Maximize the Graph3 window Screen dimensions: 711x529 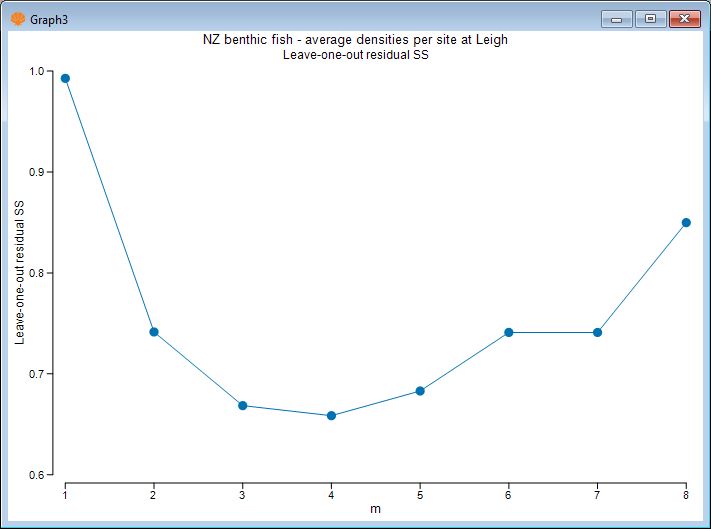click(x=650, y=18)
